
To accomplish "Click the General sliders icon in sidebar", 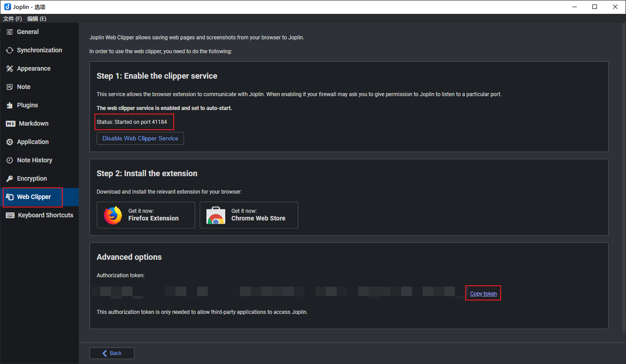I will tap(9, 32).
